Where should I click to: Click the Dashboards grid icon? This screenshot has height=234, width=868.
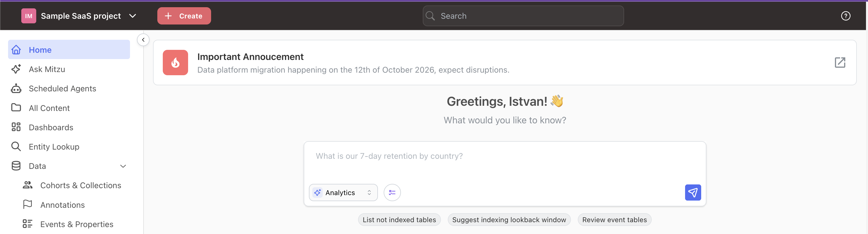[16, 127]
